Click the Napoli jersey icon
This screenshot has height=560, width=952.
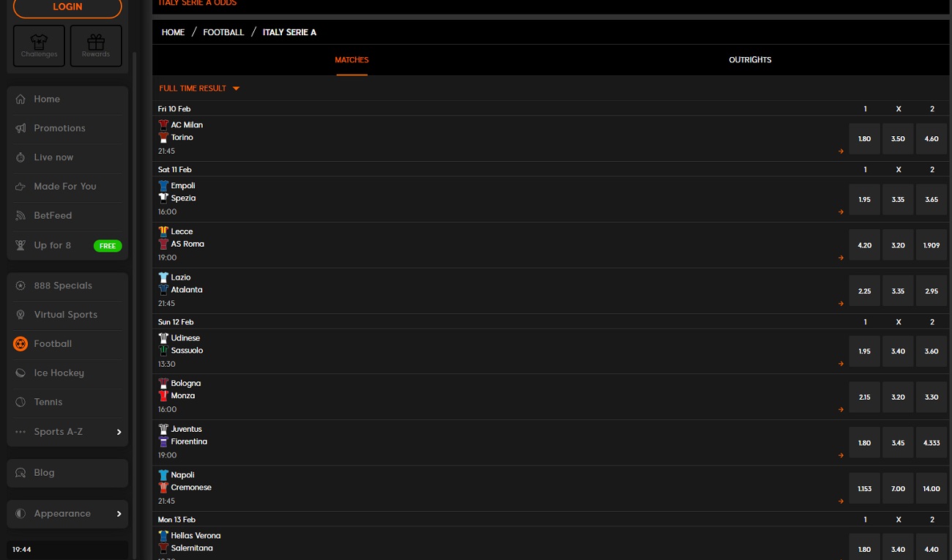click(163, 475)
